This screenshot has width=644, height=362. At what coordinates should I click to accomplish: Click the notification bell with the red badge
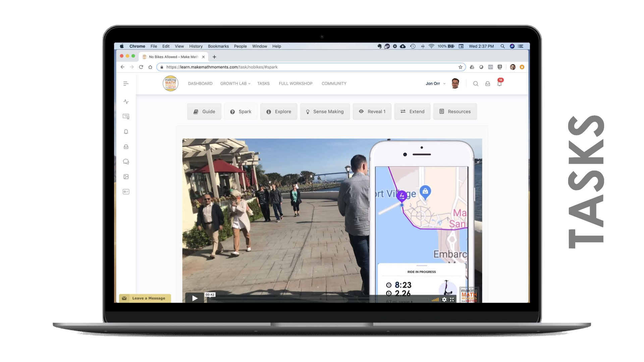click(499, 83)
